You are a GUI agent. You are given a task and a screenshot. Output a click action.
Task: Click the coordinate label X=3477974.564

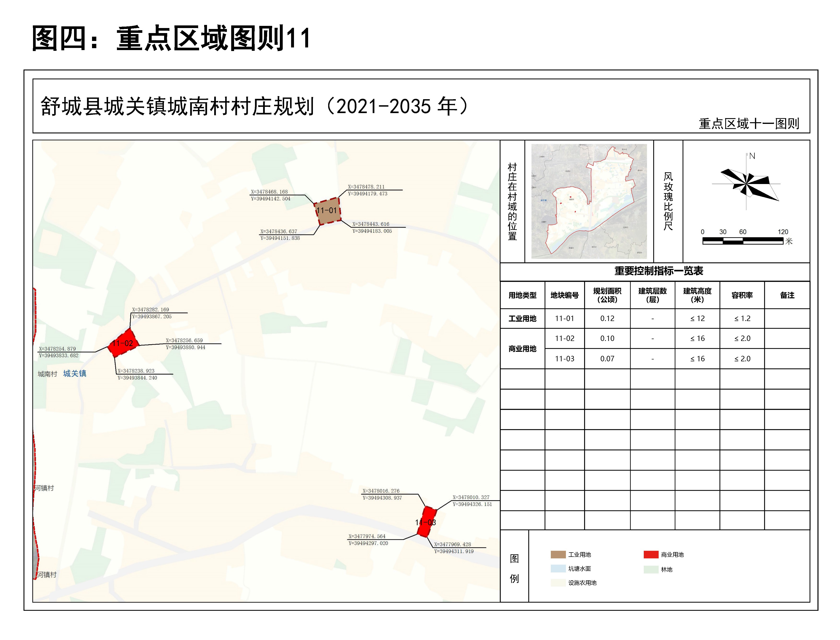tap(367, 536)
